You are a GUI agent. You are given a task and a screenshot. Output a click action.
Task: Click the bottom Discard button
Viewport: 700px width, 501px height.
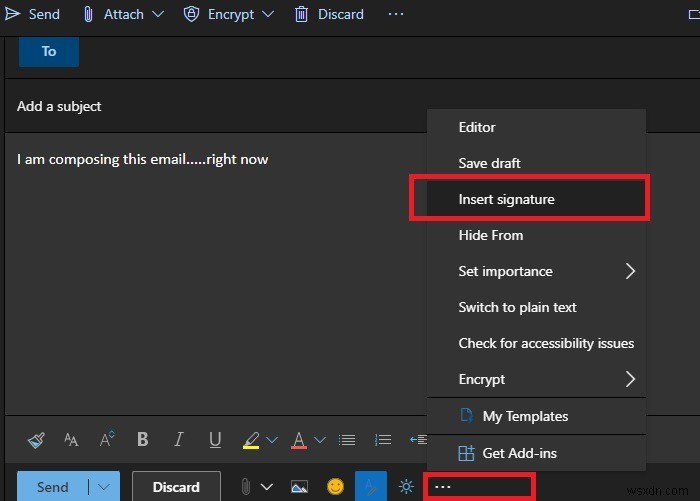(176, 487)
